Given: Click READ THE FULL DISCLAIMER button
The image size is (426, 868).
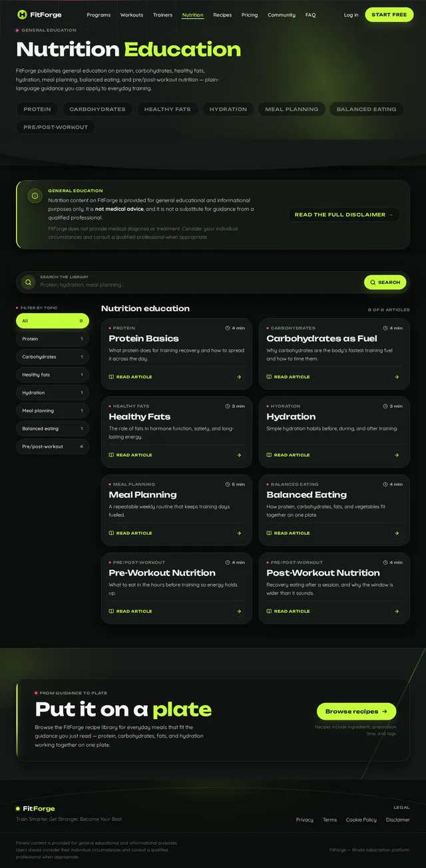Looking at the screenshot, I should [x=344, y=215].
